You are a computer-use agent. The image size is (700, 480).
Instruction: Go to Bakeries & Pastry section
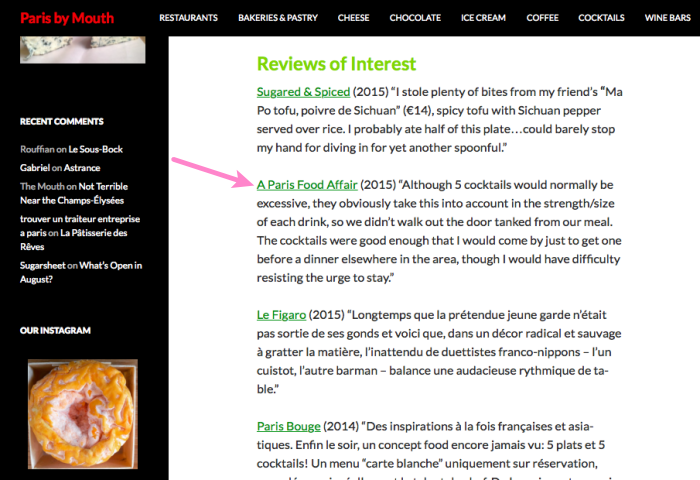tap(278, 18)
